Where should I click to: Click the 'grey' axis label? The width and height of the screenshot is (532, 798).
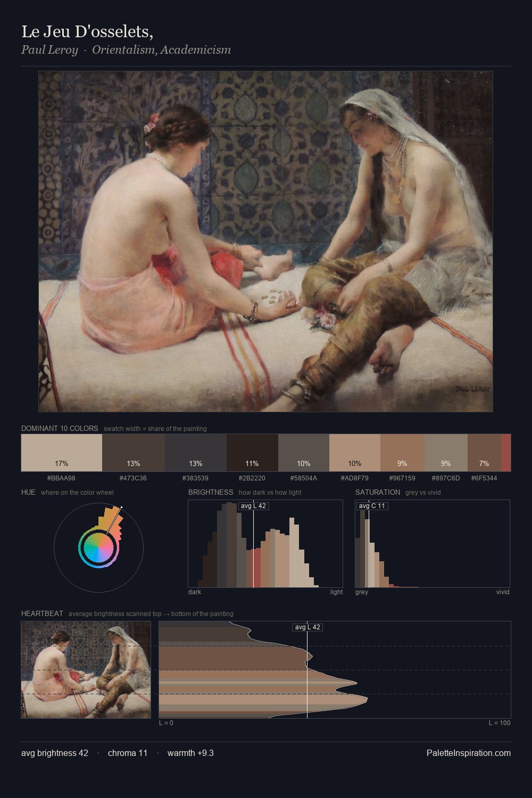[x=362, y=592]
